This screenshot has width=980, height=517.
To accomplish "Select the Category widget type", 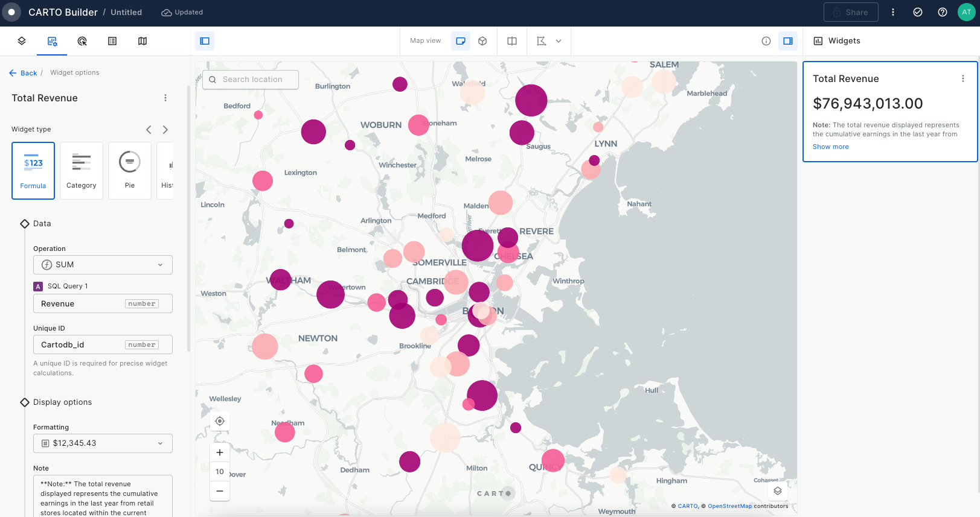I will (x=82, y=171).
